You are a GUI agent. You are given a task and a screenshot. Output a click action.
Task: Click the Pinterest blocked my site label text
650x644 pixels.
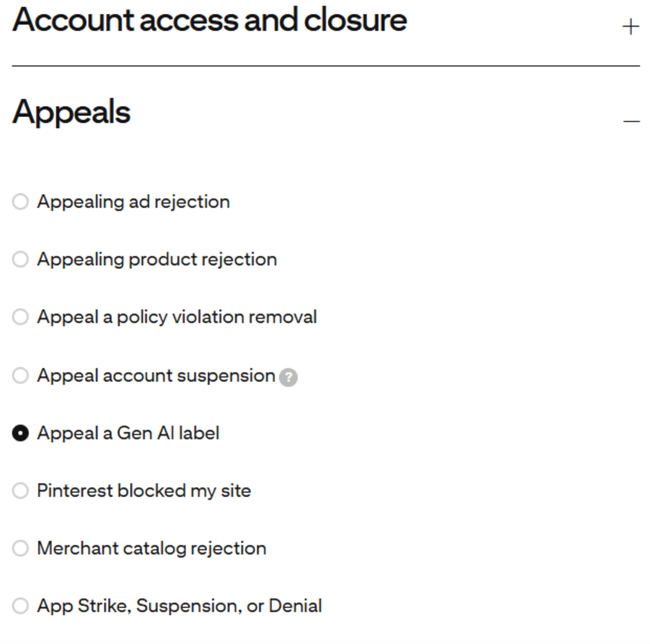(144, 491)
